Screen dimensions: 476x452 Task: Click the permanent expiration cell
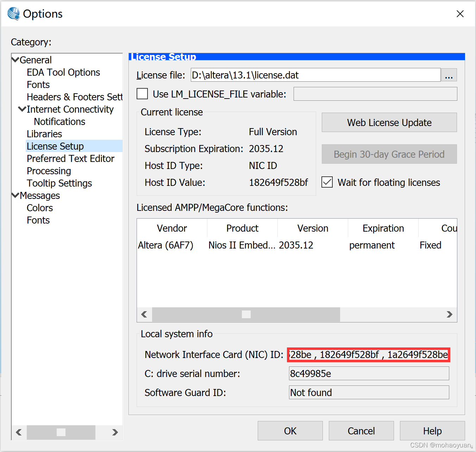coord(372,245)
